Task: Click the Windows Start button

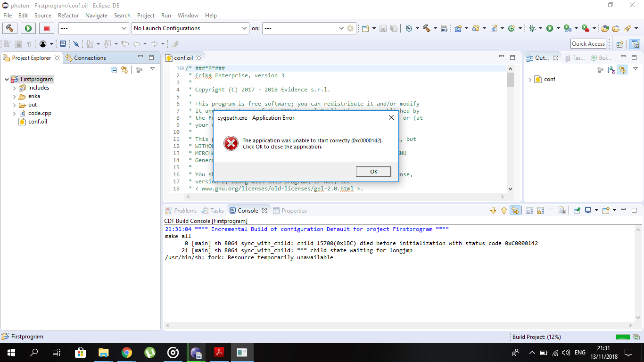Action: [x=11, y=353]
